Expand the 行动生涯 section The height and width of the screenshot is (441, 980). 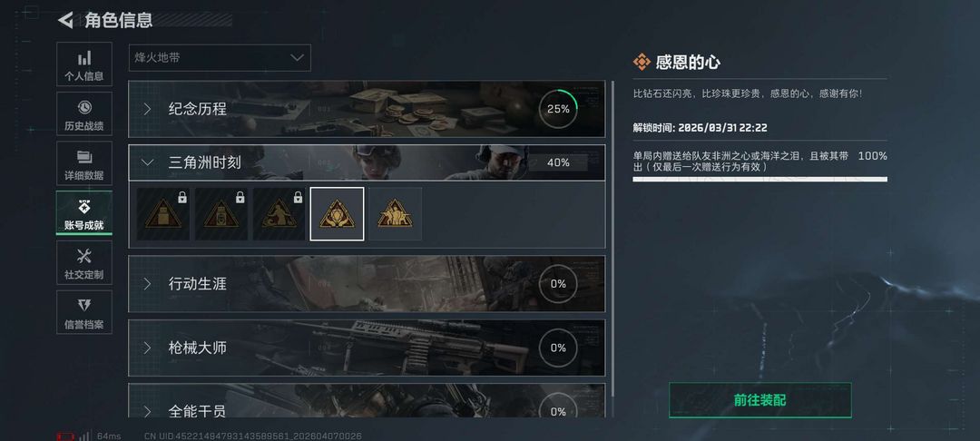367,284
